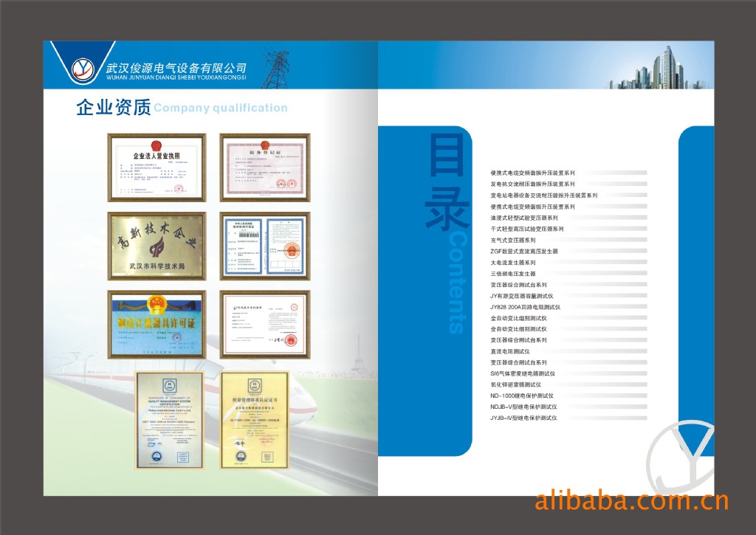Open the 高新技术企业 gold plaque image
The height and width of the screenshot is (535, 756).
(x=157, y=246)
